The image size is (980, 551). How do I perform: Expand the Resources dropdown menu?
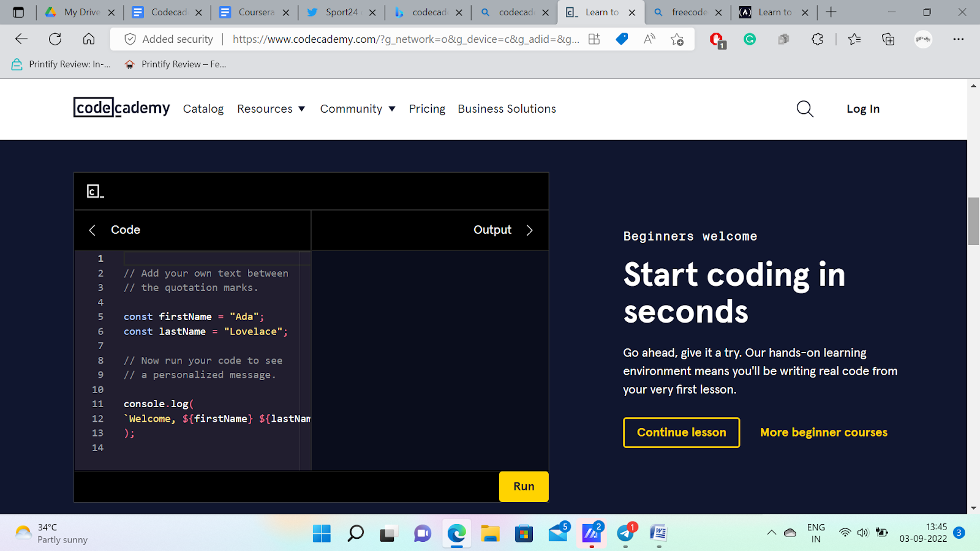(x=271, y=109)
